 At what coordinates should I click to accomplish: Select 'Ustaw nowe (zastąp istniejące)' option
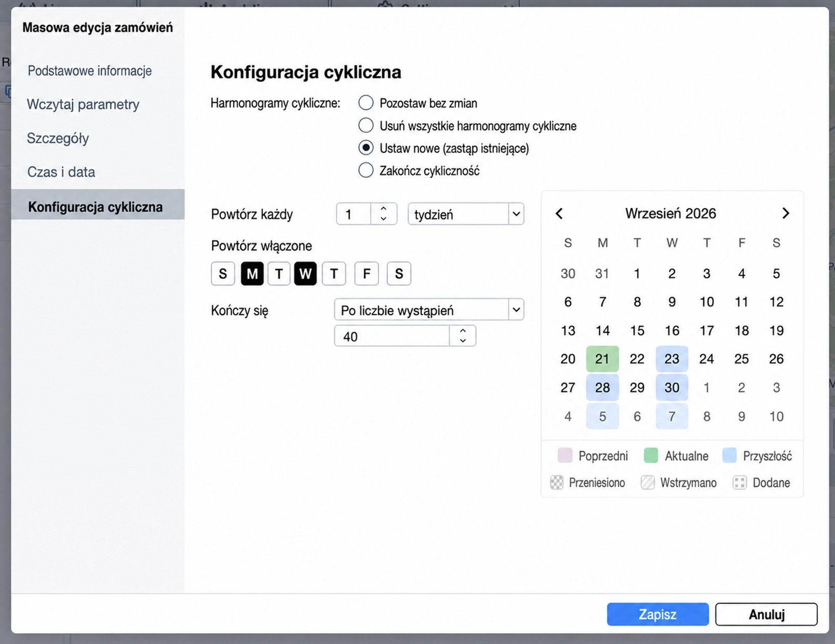(x=366, y=148)
